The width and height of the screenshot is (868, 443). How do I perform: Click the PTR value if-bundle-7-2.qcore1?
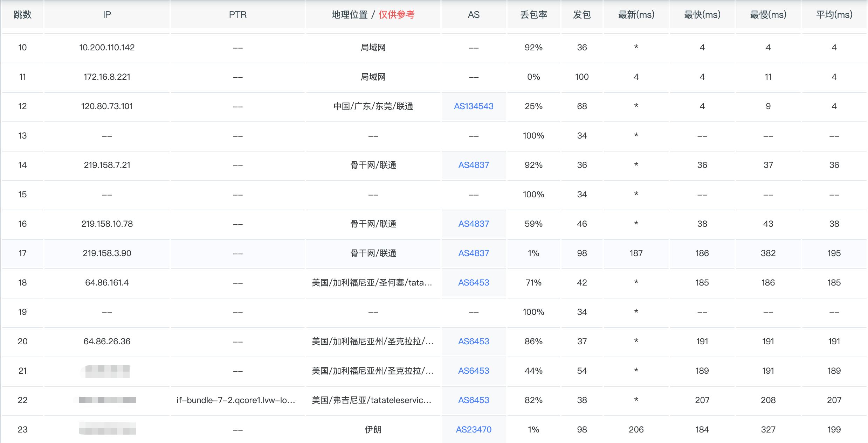[236, 400]
